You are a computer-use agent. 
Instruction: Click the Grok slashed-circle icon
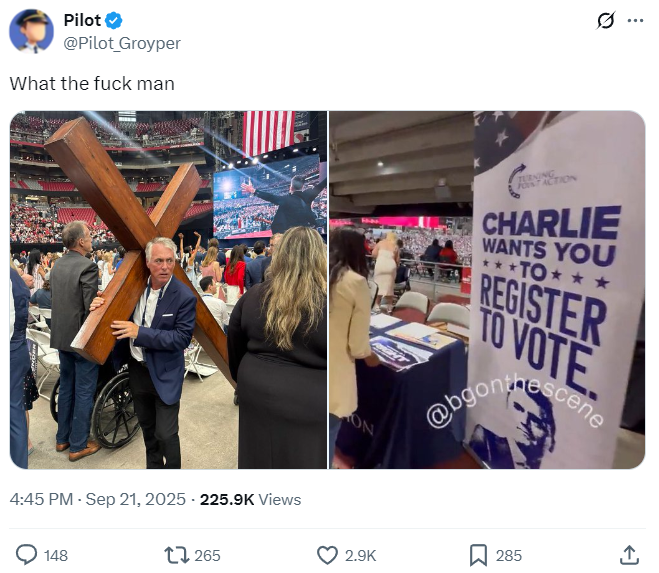click(x=606, y=20)
